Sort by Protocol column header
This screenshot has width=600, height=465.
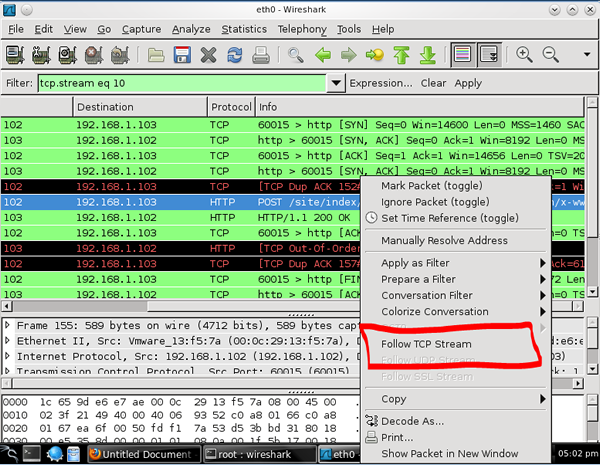tap(231, 107)
